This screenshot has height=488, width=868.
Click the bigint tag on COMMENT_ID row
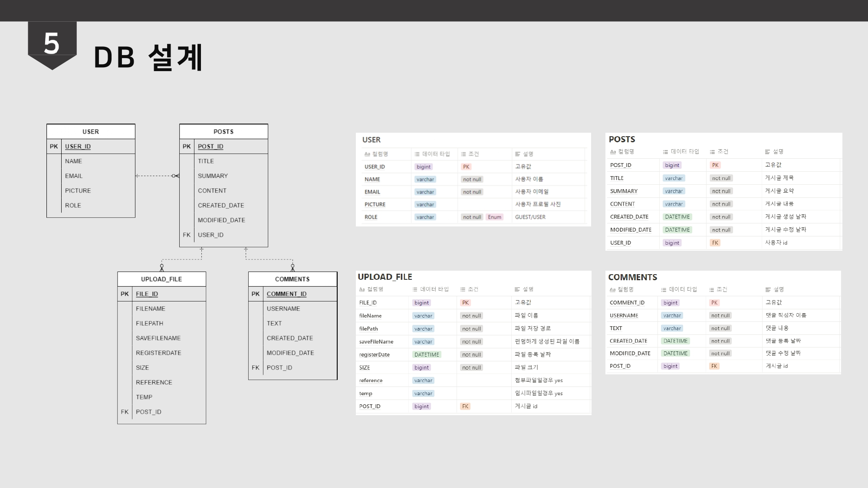[x=671, y=302]
